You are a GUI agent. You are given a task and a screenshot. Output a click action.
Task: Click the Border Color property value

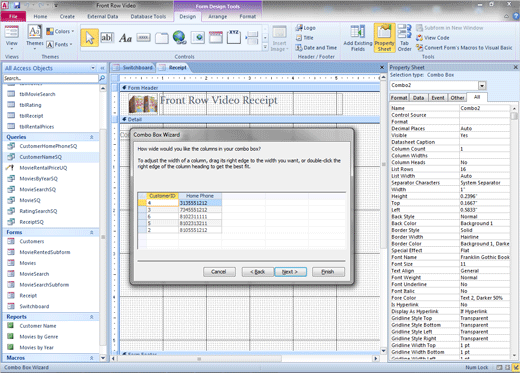tap(485, 244)
